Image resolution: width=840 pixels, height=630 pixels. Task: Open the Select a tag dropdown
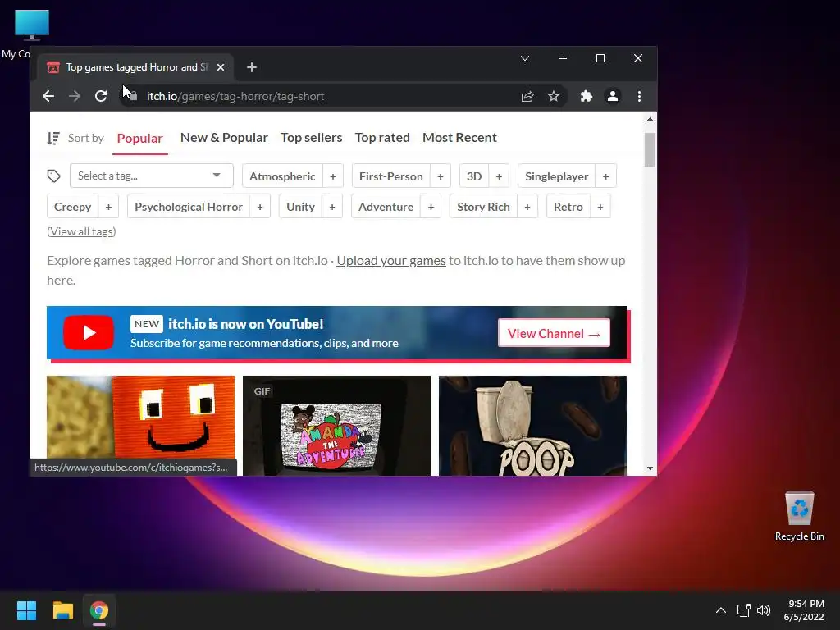[x=152, y=176]
